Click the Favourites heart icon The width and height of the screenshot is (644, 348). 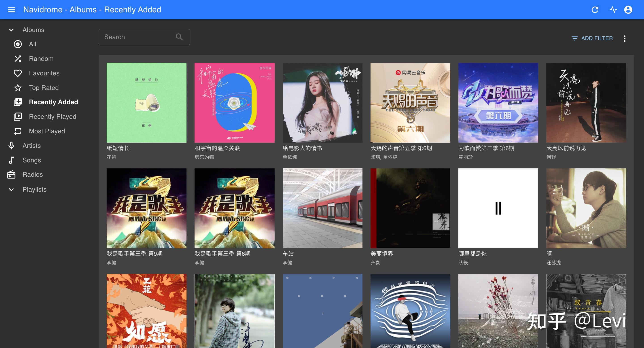(x=17, y=73)
